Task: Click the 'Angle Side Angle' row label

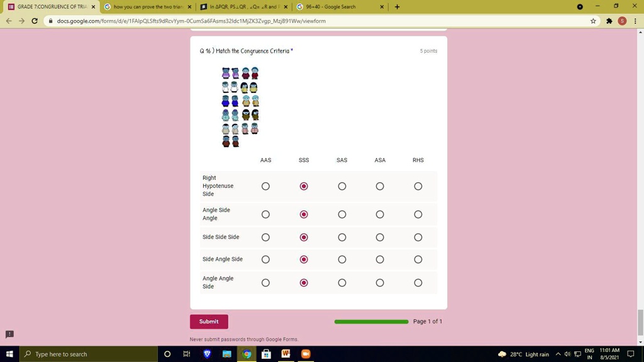Action: pyautogui.click(x=216, y=214)
